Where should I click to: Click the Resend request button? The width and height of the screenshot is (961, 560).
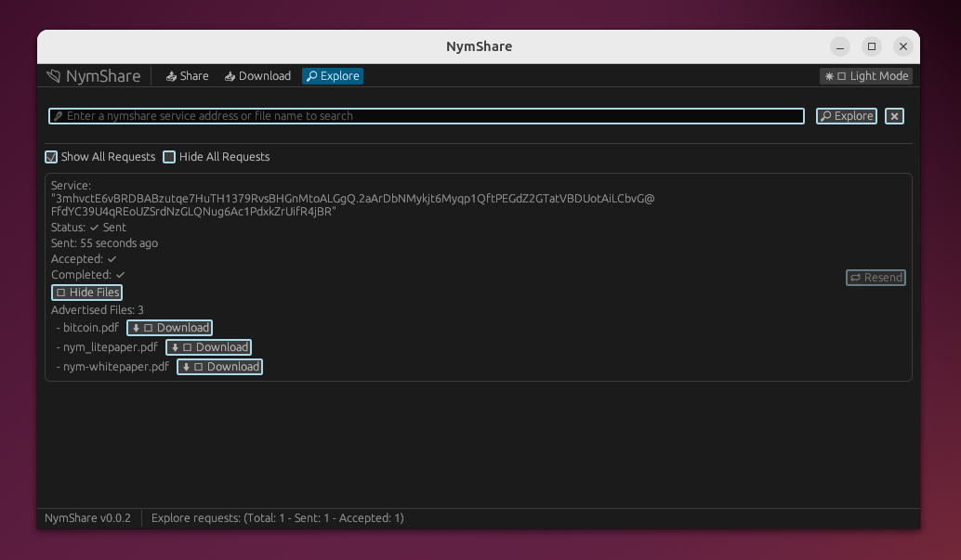click(875, 278)
